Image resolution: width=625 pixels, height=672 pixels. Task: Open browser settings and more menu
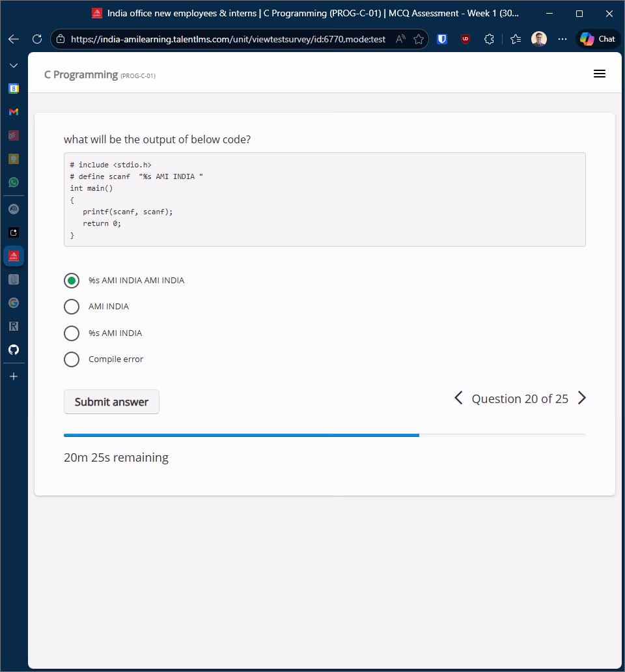(562, 39)
